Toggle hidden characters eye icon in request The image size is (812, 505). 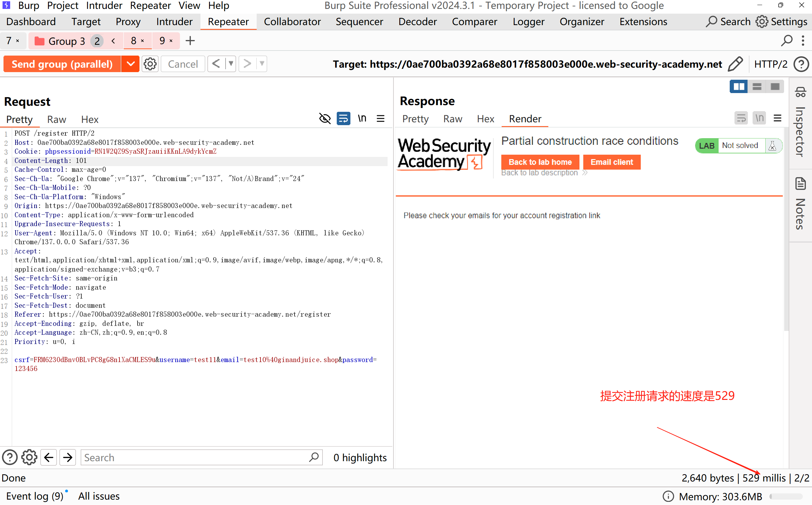pos(325,118)
